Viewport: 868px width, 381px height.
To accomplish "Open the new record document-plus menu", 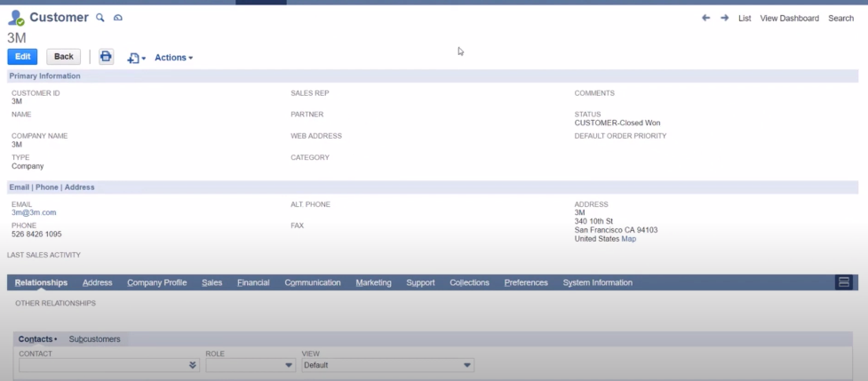I will [x=136, y=58].
